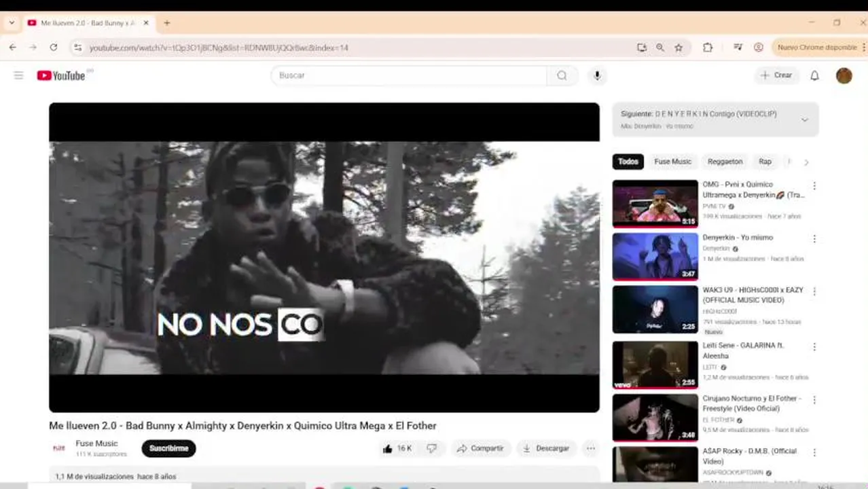Open the install app icon in address bar
Viewport: 868px width, 489px height.
(x=642, y=48)
